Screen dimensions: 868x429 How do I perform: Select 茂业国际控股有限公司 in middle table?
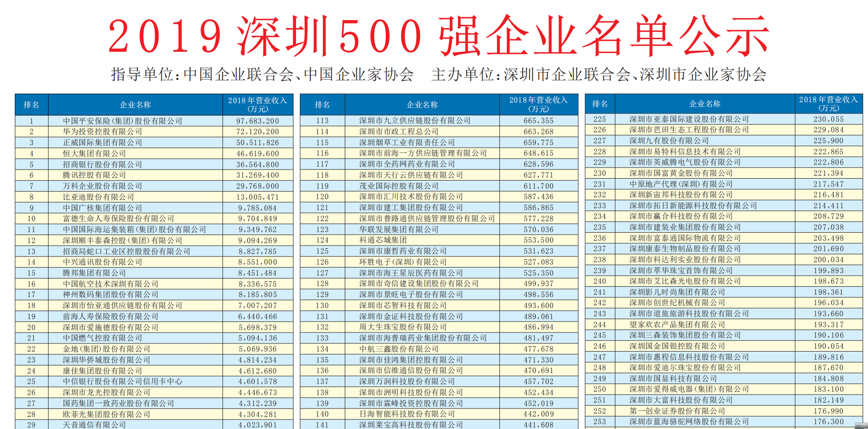(x=399, y=186)
